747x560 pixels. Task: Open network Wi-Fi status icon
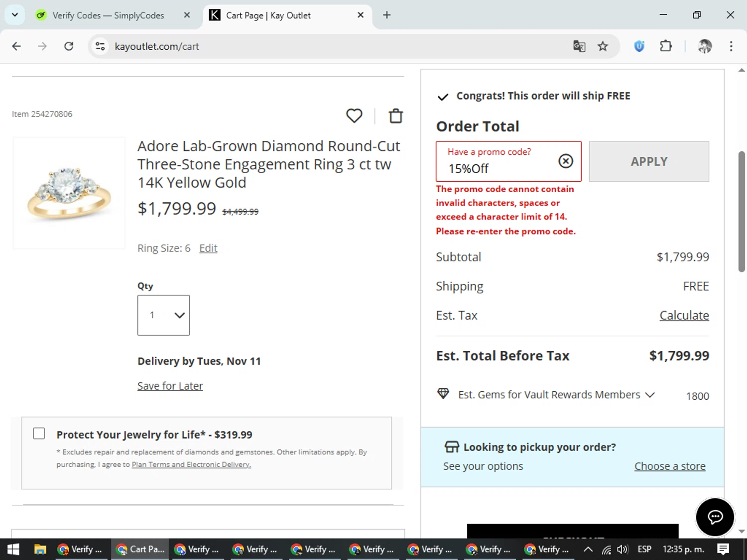(607, 550)
